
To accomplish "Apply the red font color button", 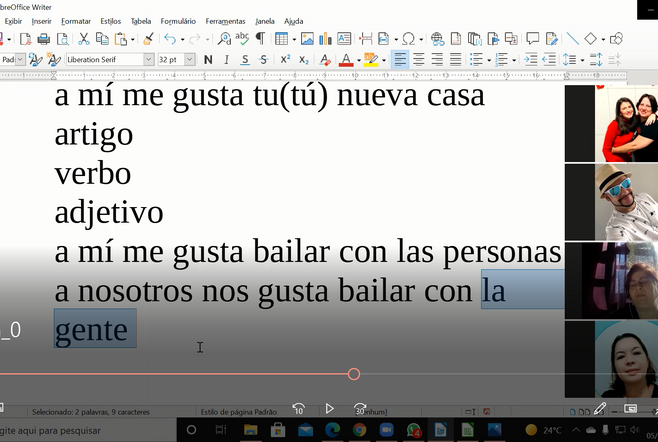I will pos(346,60).
